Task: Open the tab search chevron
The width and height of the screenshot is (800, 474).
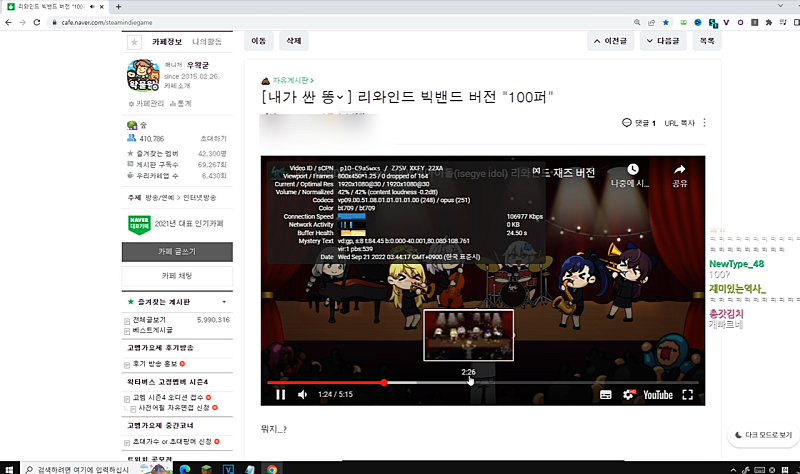Action: point(781,6)
